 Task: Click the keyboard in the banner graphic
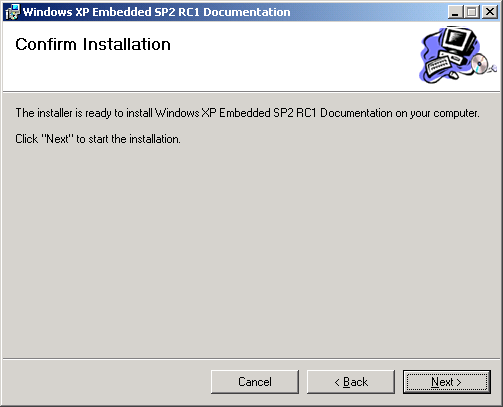tap(438, 66)
